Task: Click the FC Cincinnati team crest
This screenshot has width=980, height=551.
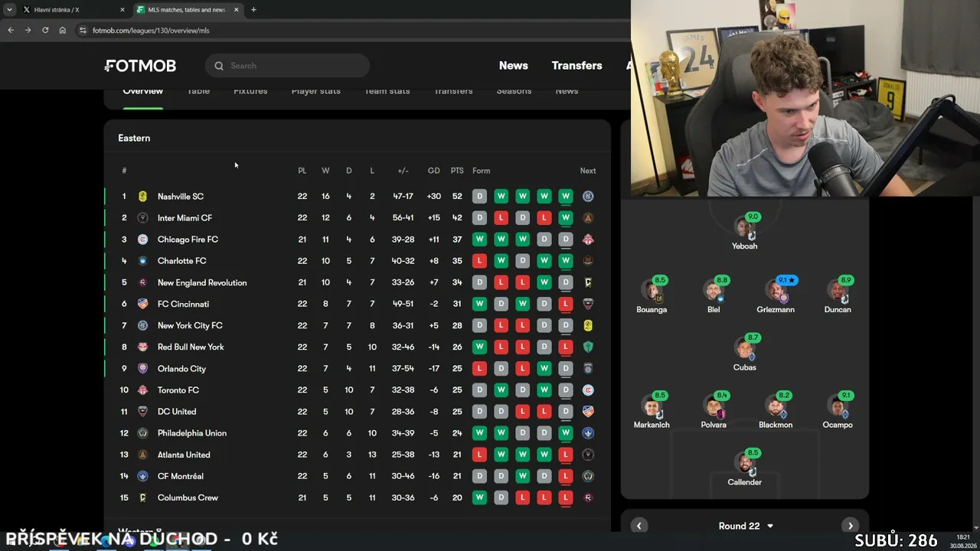Action: pyautogui.click(x=142, y=304)
